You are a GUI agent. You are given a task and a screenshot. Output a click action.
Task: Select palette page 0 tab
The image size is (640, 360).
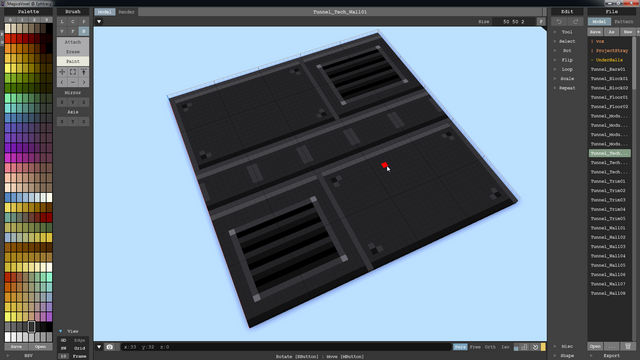coord(11,20)
